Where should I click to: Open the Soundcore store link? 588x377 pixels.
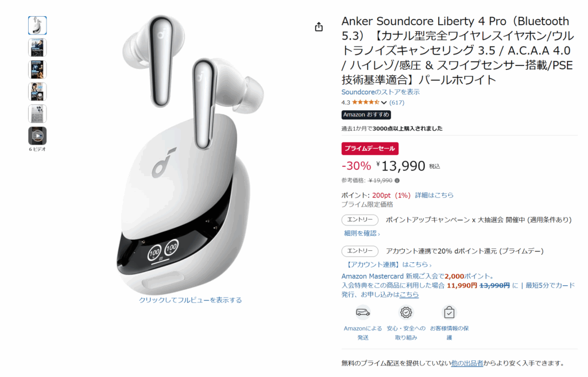tap(380, 92)
